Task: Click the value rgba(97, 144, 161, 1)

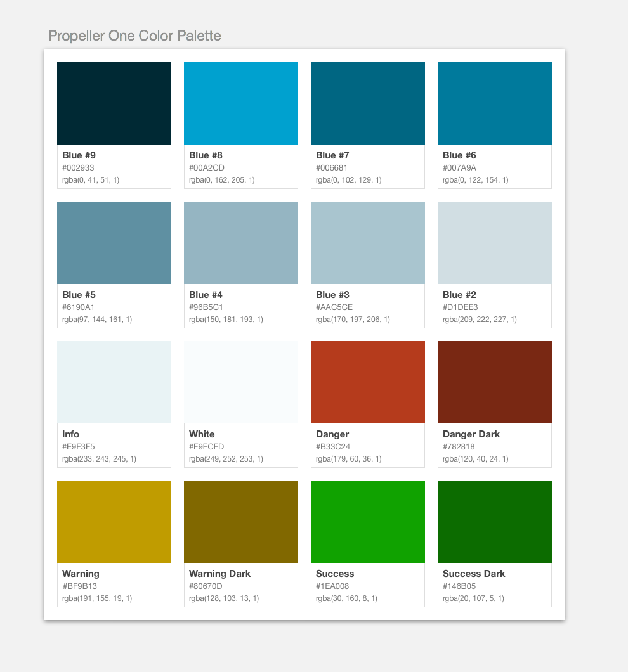Action: coord(97,320)
